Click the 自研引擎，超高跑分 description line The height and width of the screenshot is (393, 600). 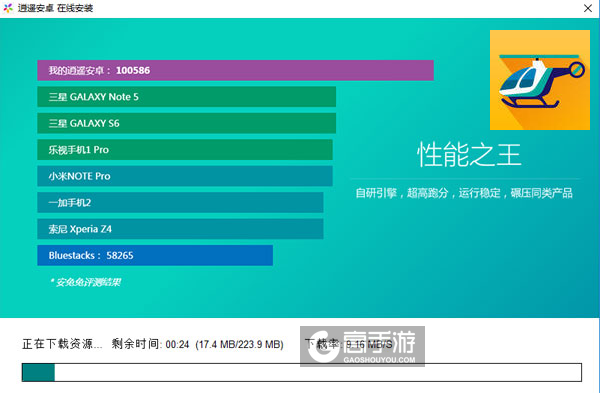pos(464,193)
